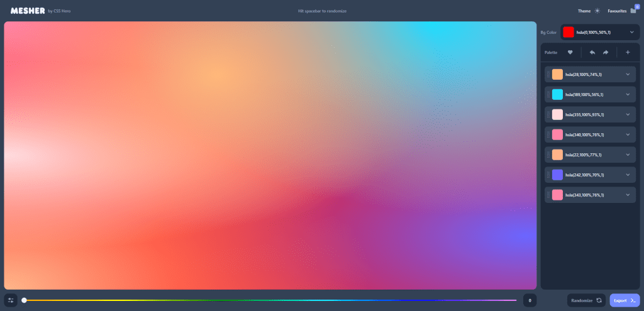Click the hue value field showing 0

pyautogui.click(x=530, y=300)
